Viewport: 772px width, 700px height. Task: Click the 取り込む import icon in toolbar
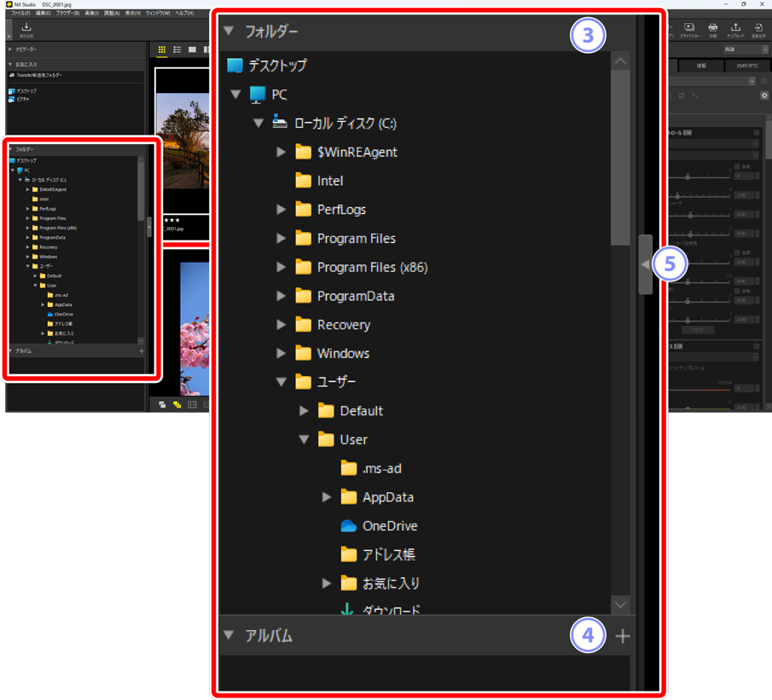tap(26, 31)
